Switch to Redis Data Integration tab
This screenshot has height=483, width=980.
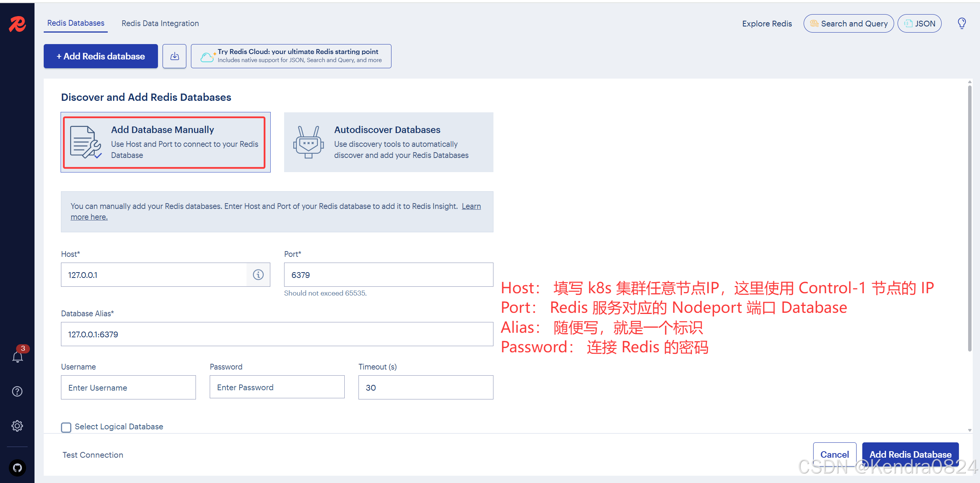[x=160, y=23]
